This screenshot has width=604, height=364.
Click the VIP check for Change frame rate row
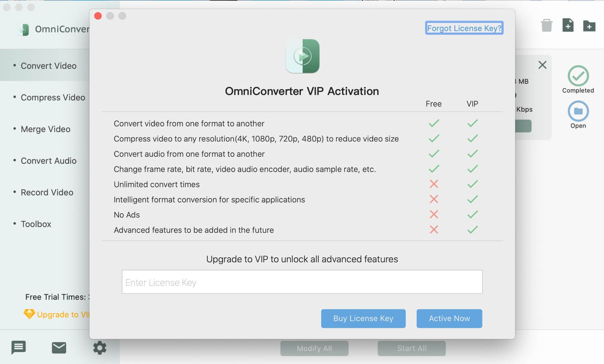pyautogui.click(x=472, y=169)
